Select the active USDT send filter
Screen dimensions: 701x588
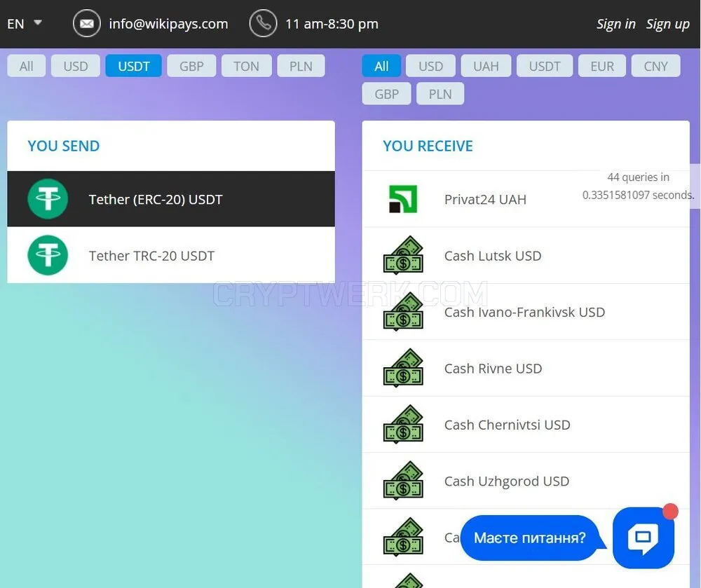(x=134, y=66)
